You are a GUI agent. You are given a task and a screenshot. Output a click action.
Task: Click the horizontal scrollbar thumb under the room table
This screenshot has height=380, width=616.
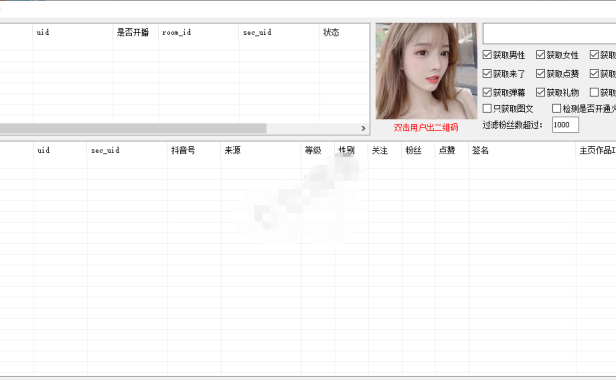(x=133, y=129)
